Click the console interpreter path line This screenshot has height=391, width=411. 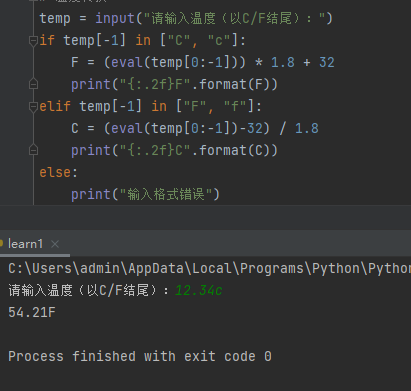click(209, 268)
